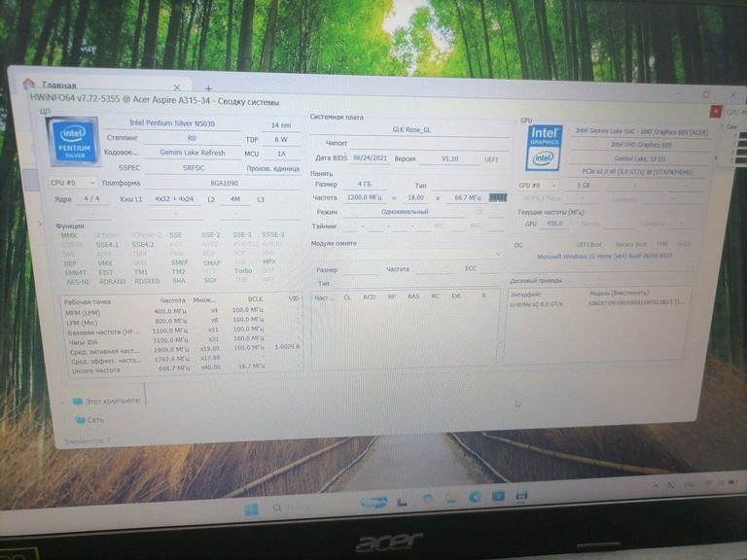Viewport: 747px width, 560px height.
Task: Click the Intel Pentium Silver logo
Action: click(73, 141)
